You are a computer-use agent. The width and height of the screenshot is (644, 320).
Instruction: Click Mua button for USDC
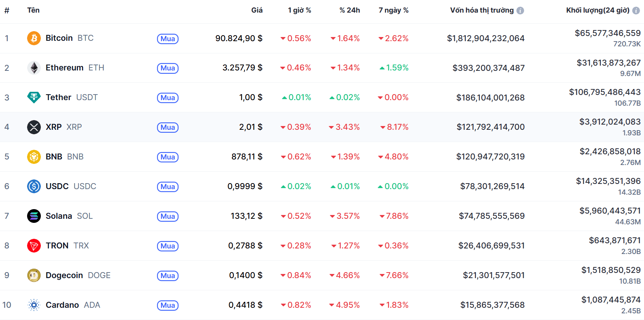pyautogui.click(x=168, y=187)
